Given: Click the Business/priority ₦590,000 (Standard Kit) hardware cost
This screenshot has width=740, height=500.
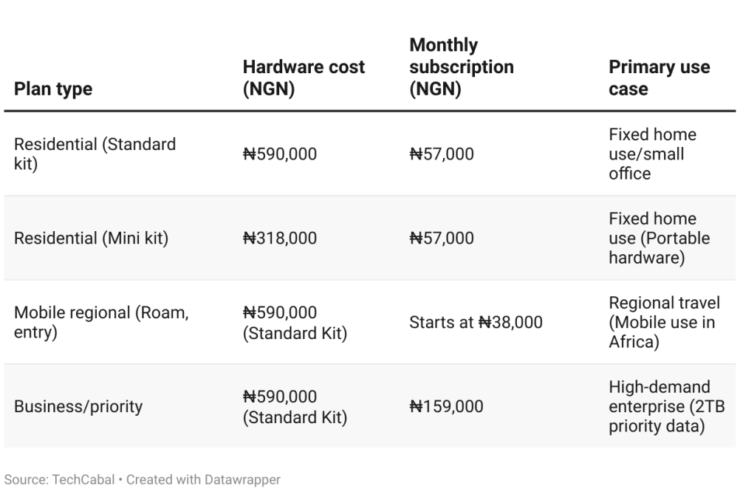Looking at the screenshot, I should 295,406.
